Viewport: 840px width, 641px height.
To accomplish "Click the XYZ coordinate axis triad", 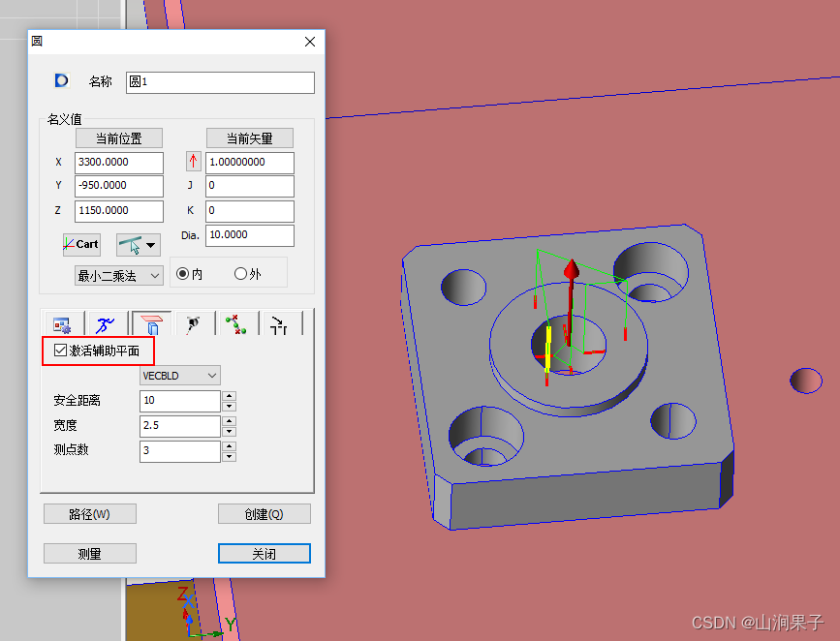I will pos(206,613).
